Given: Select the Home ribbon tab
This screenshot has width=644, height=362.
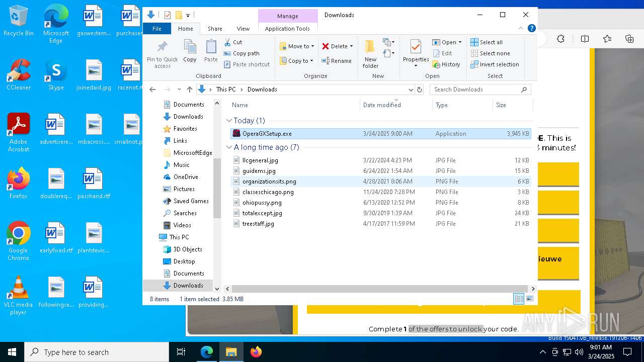Looking at the screenshot, I should pos(185,29).
